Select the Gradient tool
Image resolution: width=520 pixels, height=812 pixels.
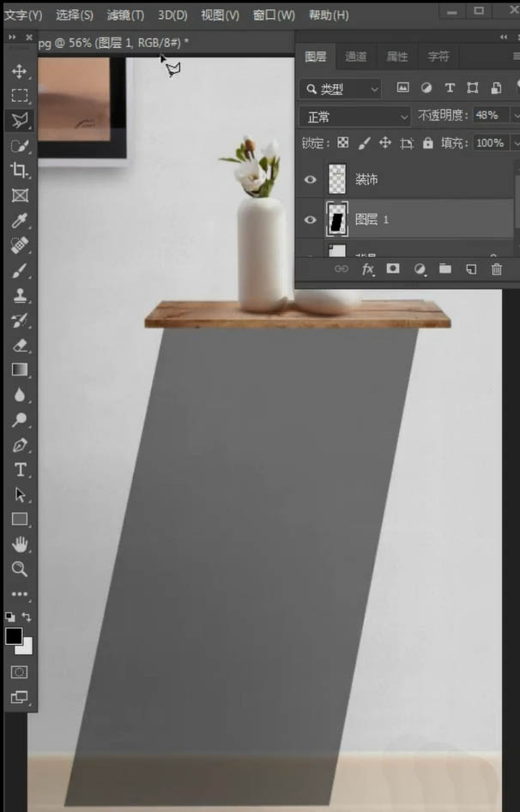19,370
